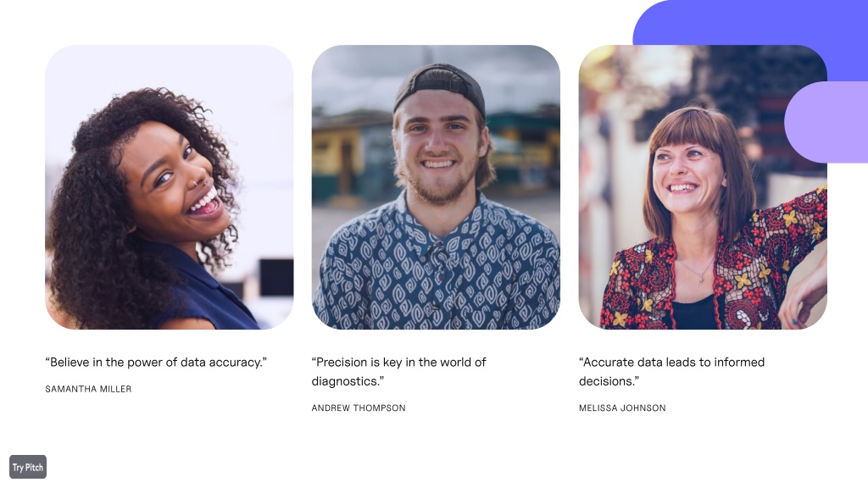
Task: Select Andrew Thompson's portrait photo
Action: tap(436, 187)
